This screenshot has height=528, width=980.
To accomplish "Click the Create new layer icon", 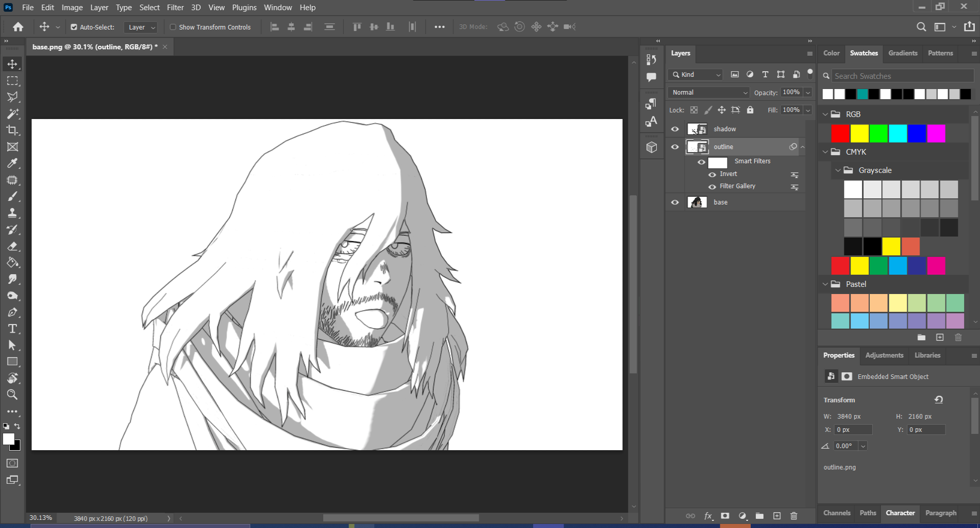I will click(777, 516).
